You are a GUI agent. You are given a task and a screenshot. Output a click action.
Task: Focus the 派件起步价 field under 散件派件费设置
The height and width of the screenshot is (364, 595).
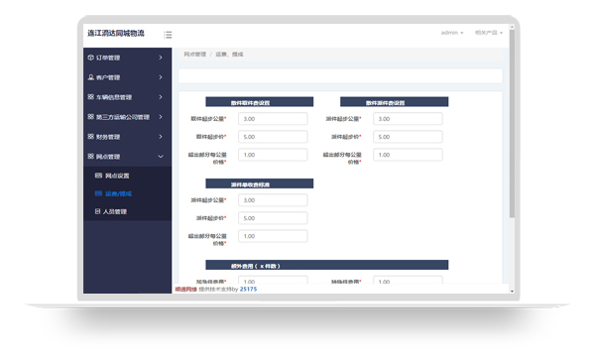tap(408, 137)
